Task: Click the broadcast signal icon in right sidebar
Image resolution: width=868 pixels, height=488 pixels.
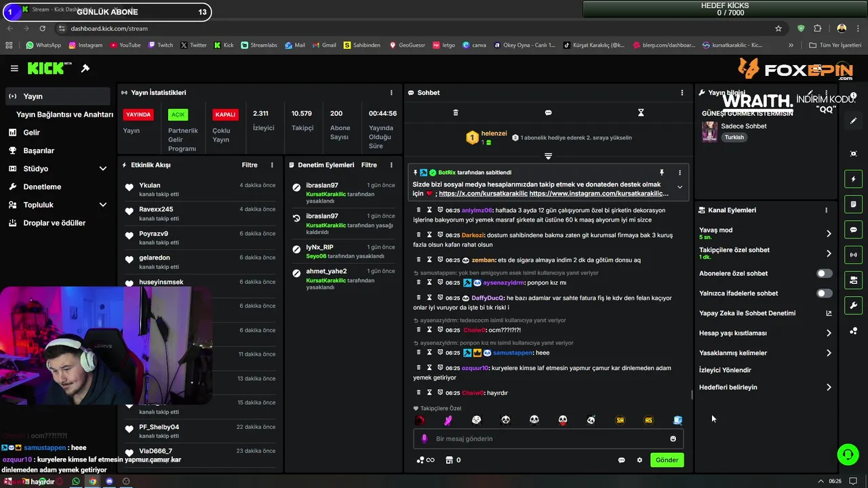Action: pos(854,255)
